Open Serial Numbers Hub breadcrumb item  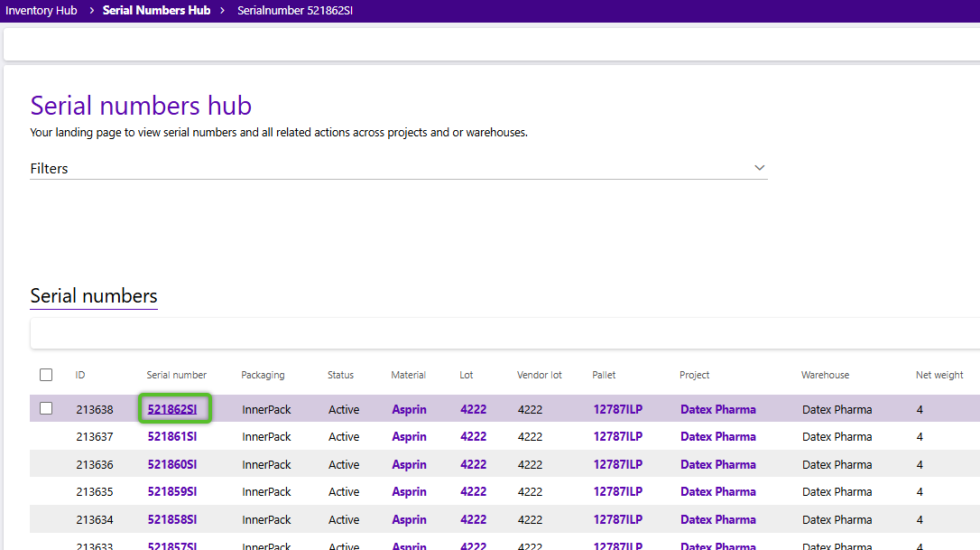pos(156,11)
